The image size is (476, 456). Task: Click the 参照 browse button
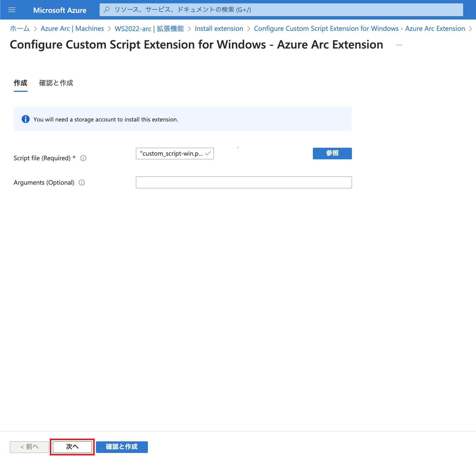(332, 154)
